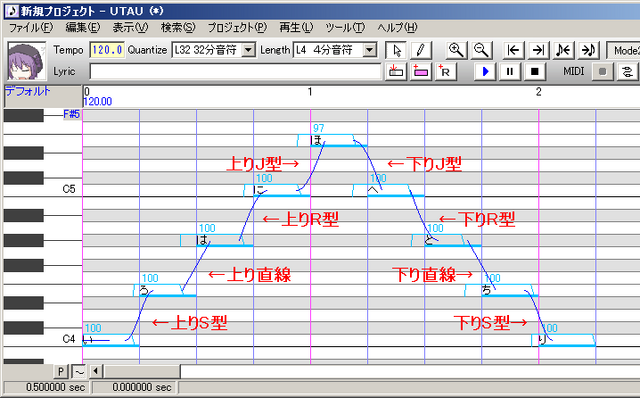Click the note-with-left-arrow toolbar icon
Screen dimensions: 640x398
(x=563, y=51)
